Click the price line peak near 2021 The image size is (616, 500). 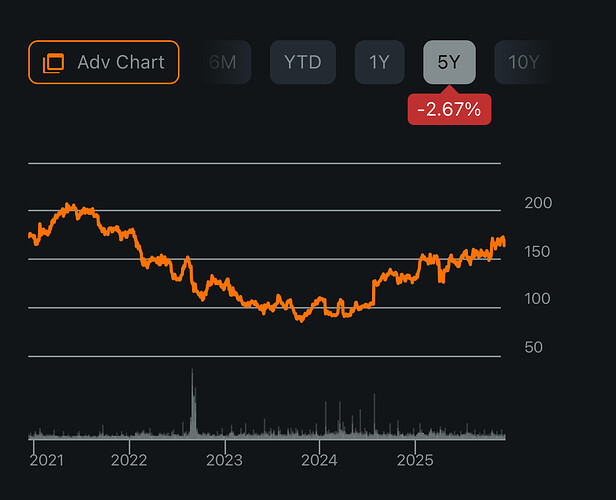point(69,205)
